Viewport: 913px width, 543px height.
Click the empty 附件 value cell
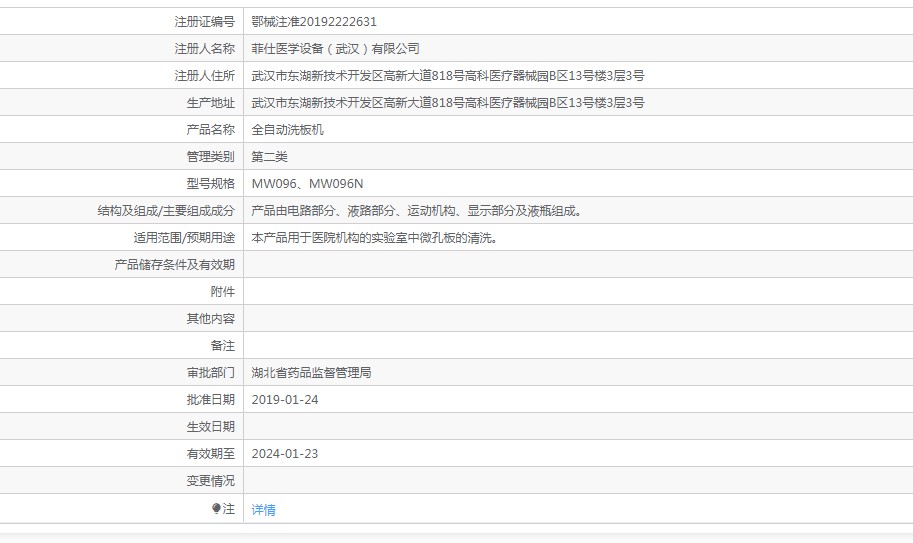click(577, 291)
